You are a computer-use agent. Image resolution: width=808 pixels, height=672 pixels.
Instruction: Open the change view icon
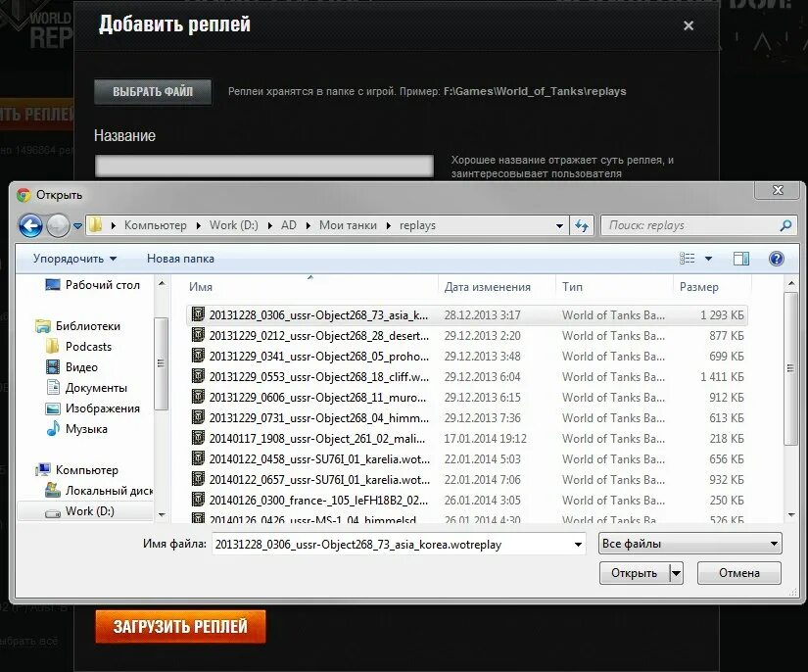click(x=687, y=259)
